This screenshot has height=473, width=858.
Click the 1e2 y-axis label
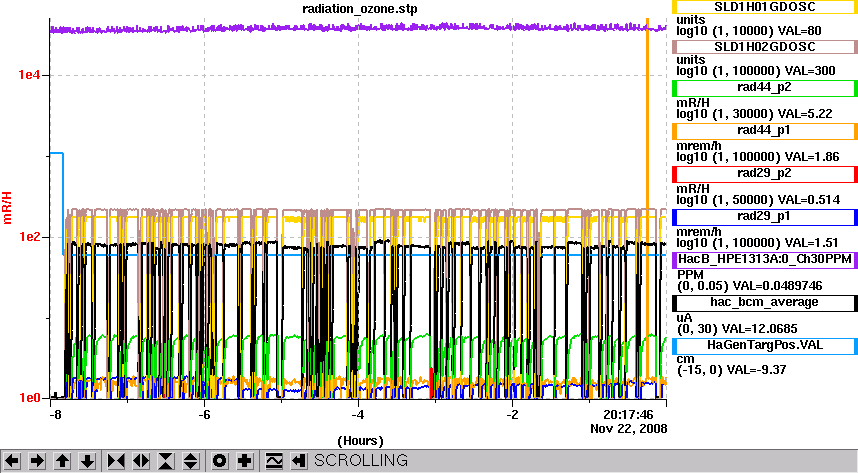(x=30, y=237)
